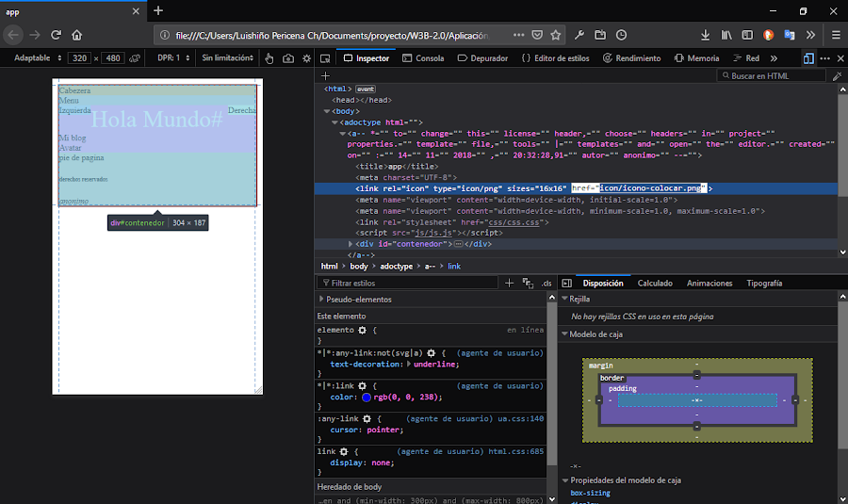Open the Firefox downloads icon
This screenshot has height=504, width=848.
click(x=706, y=35)
